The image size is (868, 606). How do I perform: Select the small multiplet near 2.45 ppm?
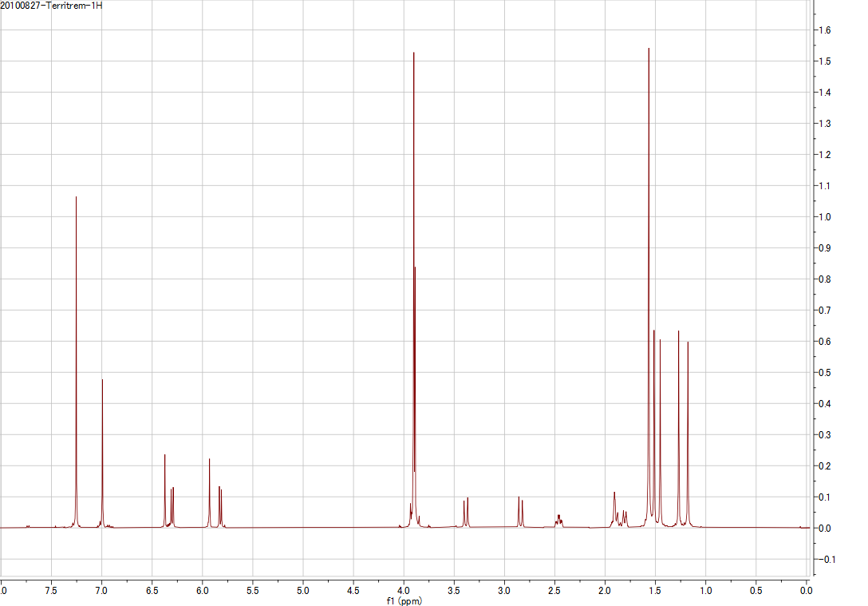tap(558, 519)
